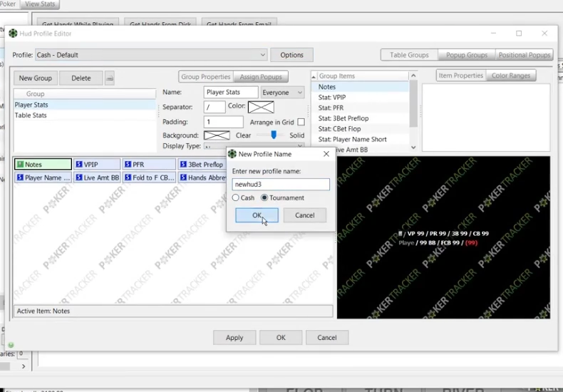
Task: Select the 3Bet Preflop stat tile
Action: 202,165
